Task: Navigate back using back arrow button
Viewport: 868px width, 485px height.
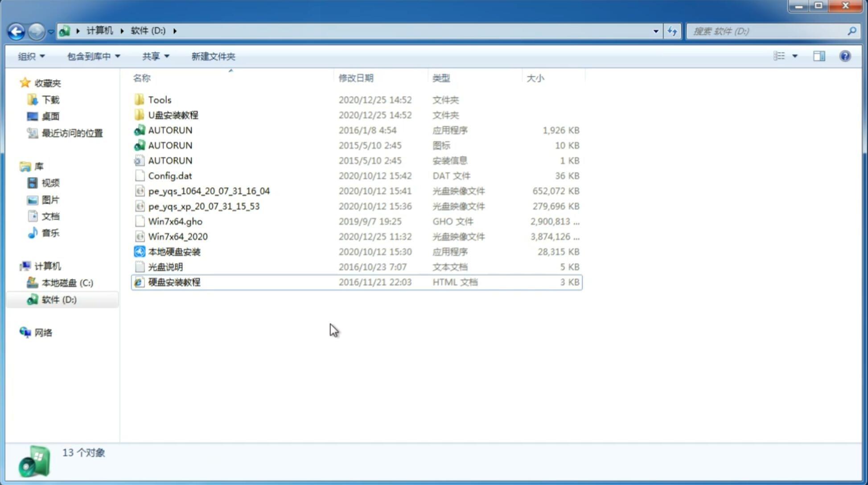Action: pos(16,30)
